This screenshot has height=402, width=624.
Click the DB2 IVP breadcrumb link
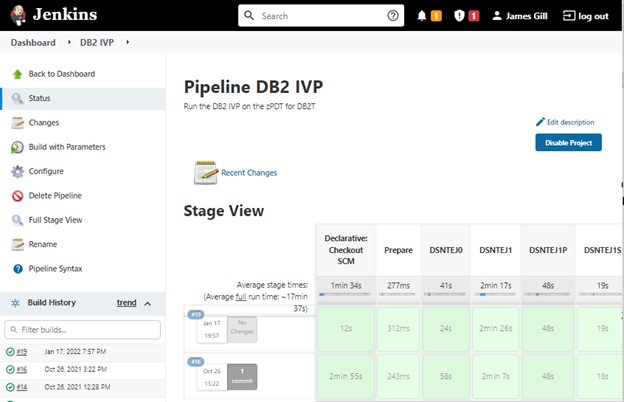click(97, 42)
